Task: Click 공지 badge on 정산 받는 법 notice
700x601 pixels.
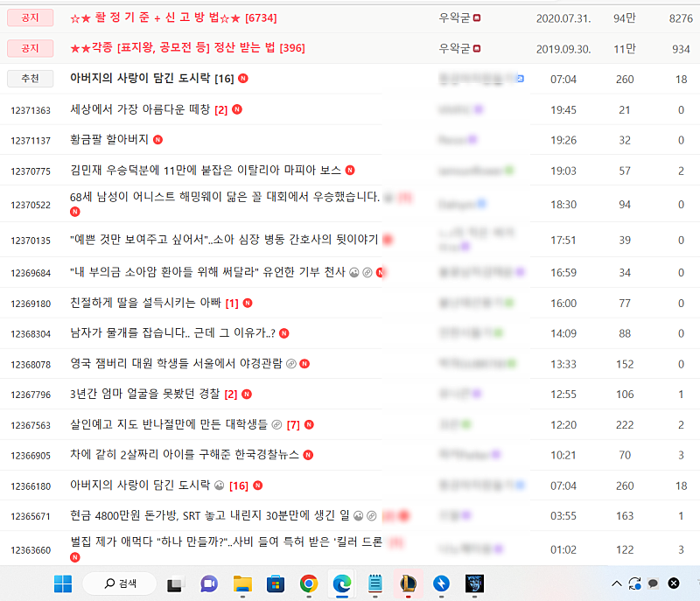Action: point(30,48)
